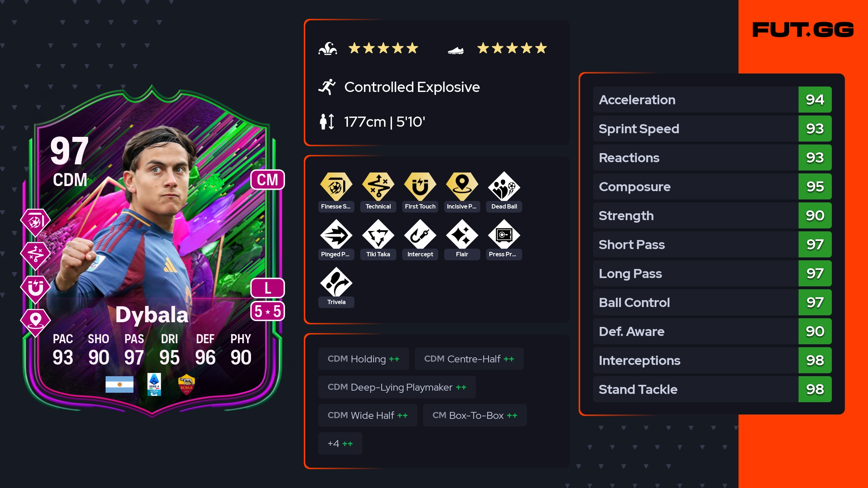
Task: Select the CDM Holding role chip
Action: (363, 359)
